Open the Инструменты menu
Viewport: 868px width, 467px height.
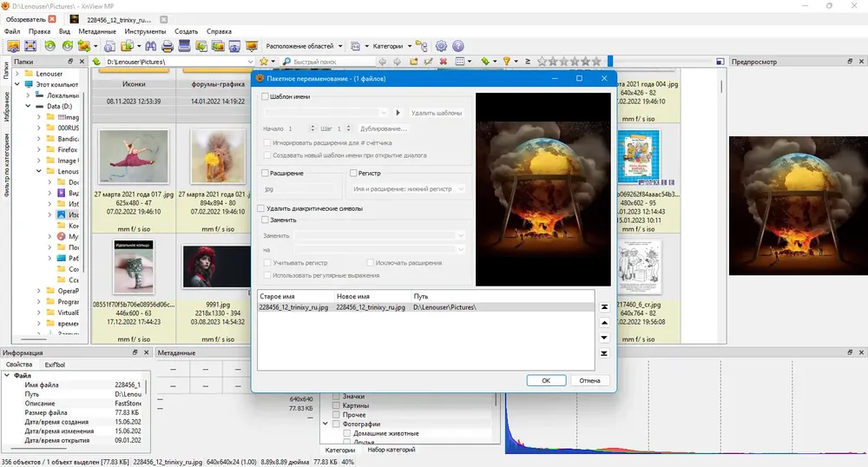(145, 31)
